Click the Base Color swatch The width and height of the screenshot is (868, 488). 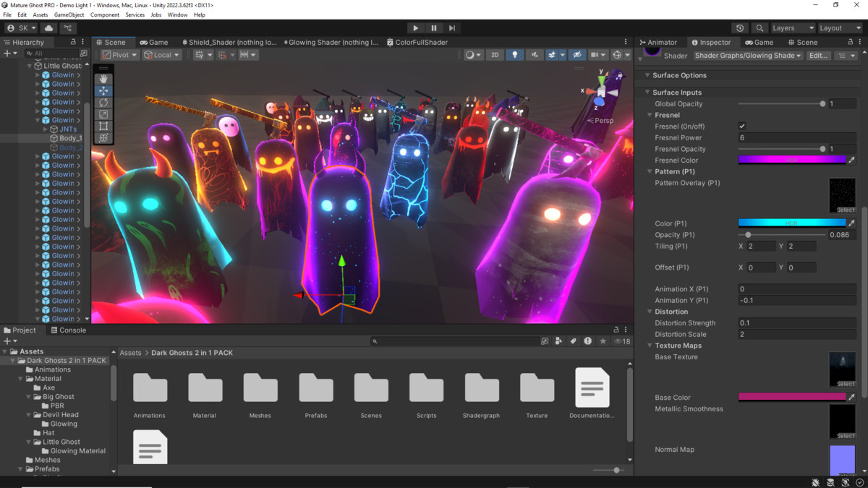pos(791,397)
